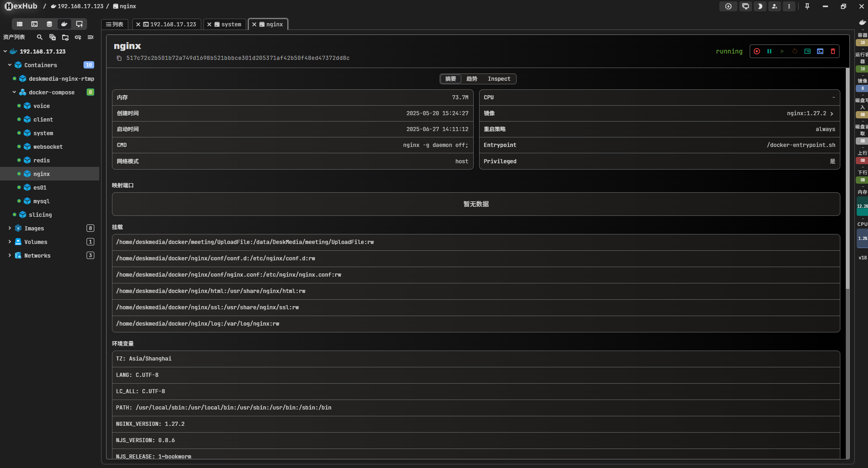The image size is (868, 468).
Task: Click the quick connect link icon
Action: coord(78,37)
